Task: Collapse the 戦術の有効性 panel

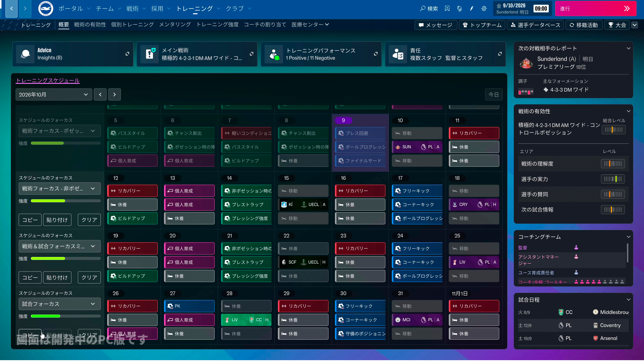Action: tap(629, 111)
